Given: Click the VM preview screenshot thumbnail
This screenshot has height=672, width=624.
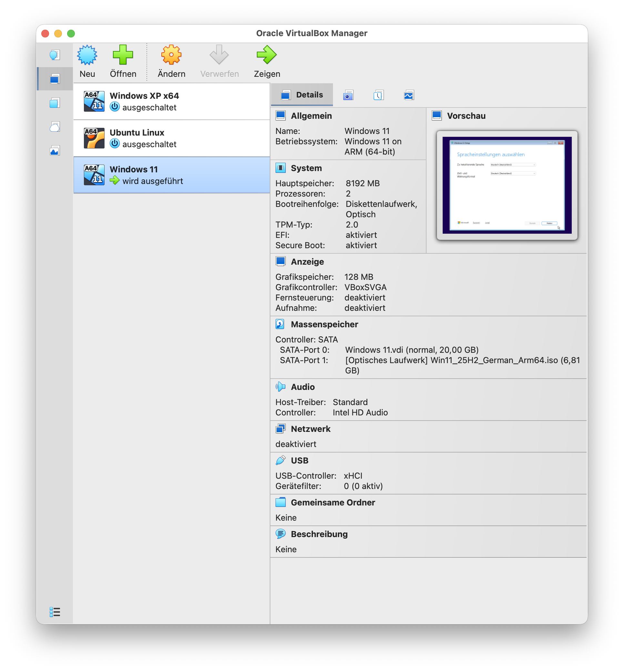Looking at the screenshot, I should [507, 185].
